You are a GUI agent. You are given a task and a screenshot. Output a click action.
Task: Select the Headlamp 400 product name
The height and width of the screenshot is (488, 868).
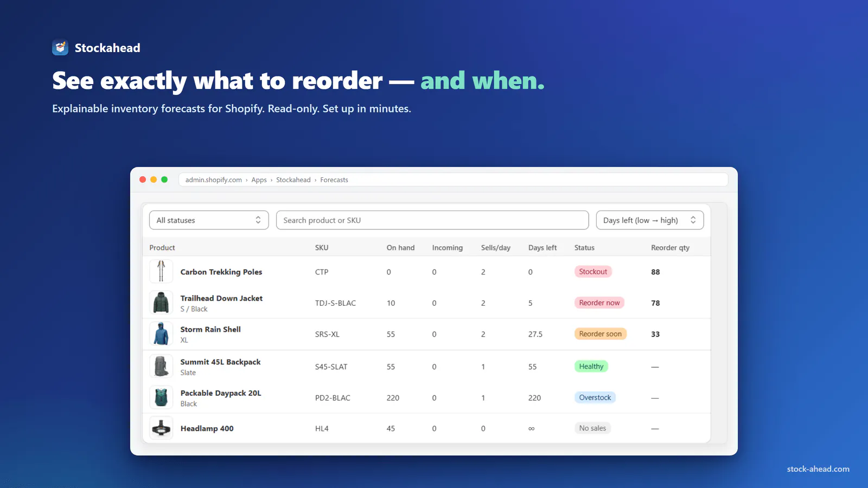[x=207, y=428]
